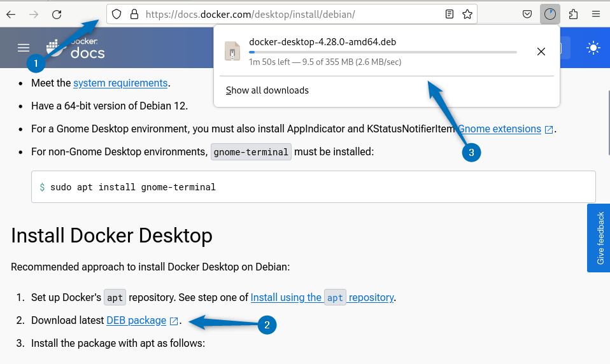Click the address bar URL field
The image size is (610, 364).
tap(292, 15)
